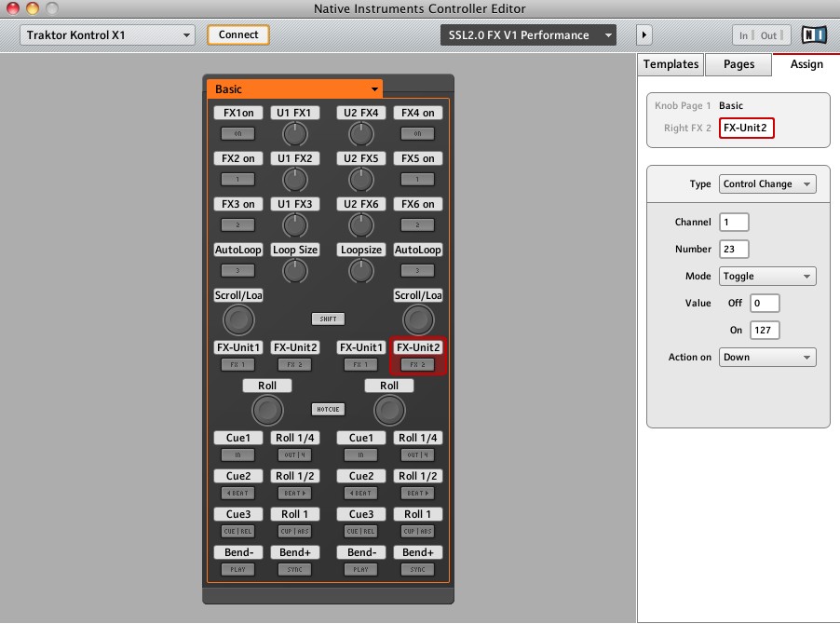Select the U2 FX5 knob
The image size is (840, 624).
[x=361, y=180]
